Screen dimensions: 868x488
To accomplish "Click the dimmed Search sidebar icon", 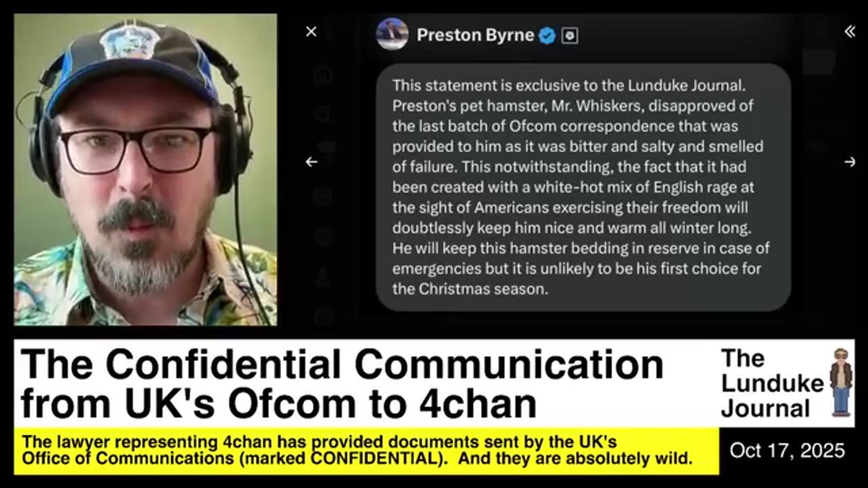I will click(323, 115).
